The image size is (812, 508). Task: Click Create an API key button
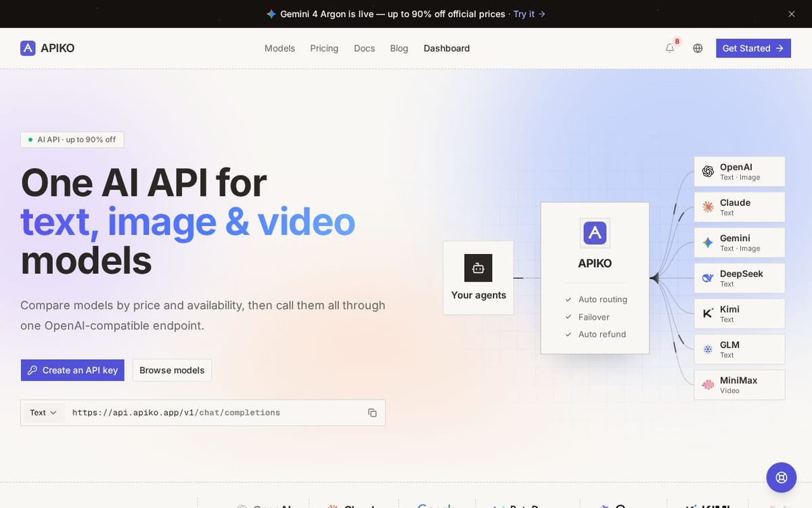72,370
